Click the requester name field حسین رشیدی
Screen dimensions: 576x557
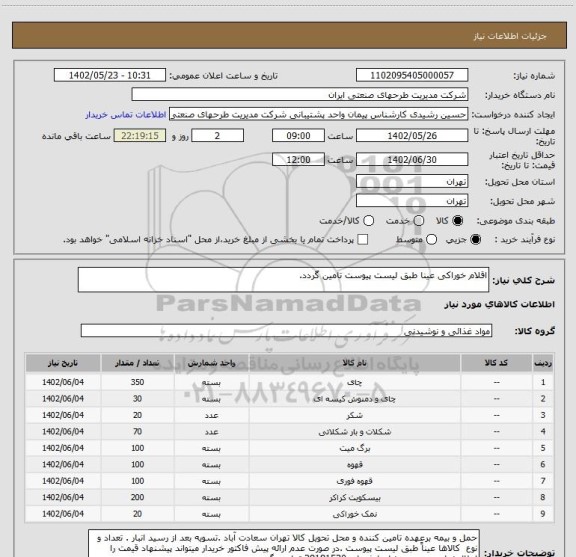(x=318, y=115)
